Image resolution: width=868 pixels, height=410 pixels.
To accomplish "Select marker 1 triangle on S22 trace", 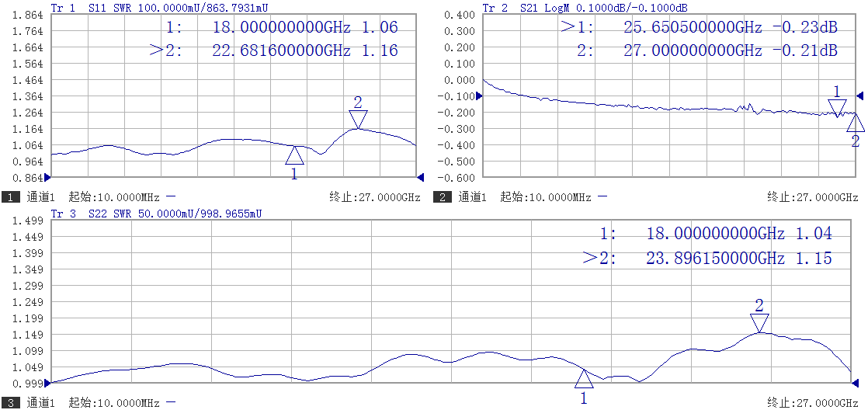I will [584, 379].
